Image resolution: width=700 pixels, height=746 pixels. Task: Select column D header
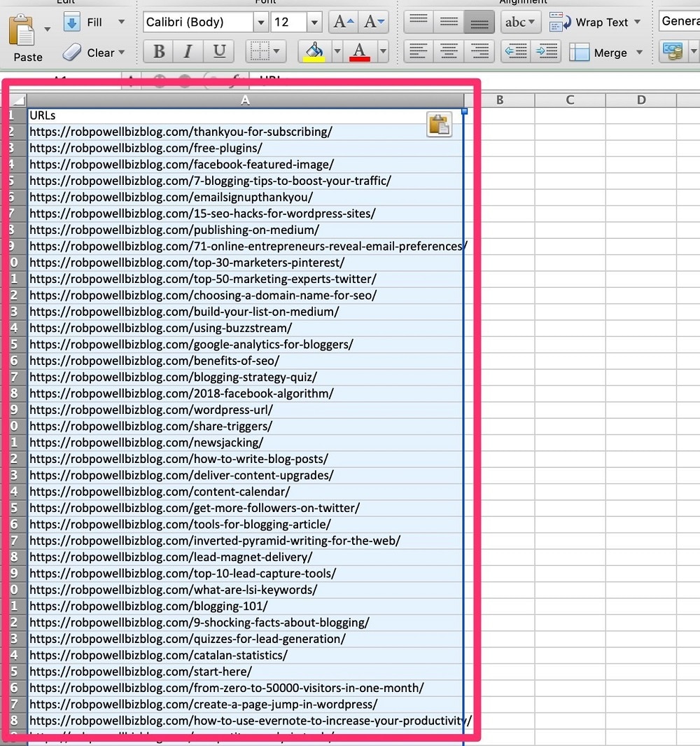coord(641,100)
